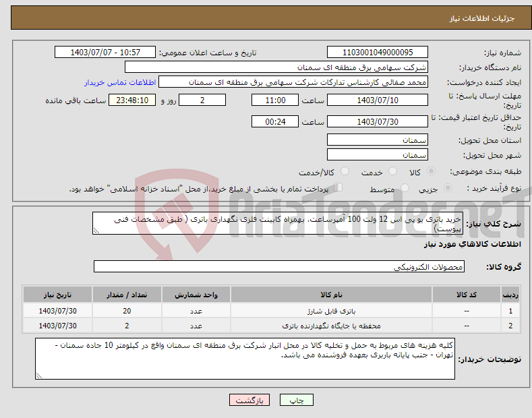This screenshot has height=418, width=532.
Task: Click the need number field 1103001049000095
Action: click(378, 53)
